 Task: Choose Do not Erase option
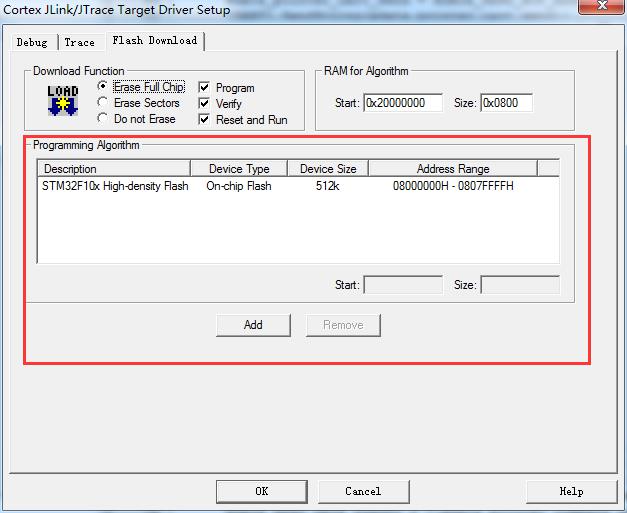[x=102, y=119]
